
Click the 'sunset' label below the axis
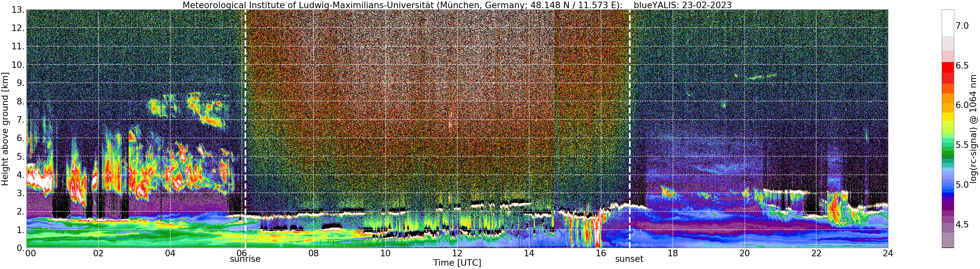click(629, 259)
